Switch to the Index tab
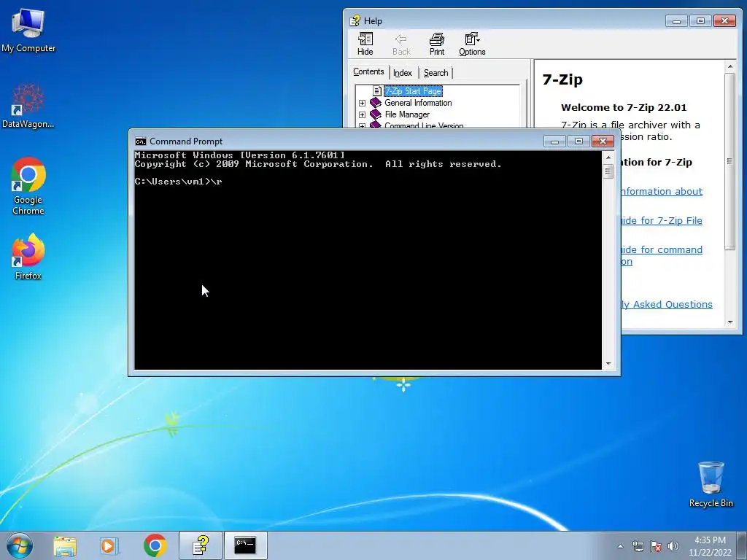 tap(403, 73)
